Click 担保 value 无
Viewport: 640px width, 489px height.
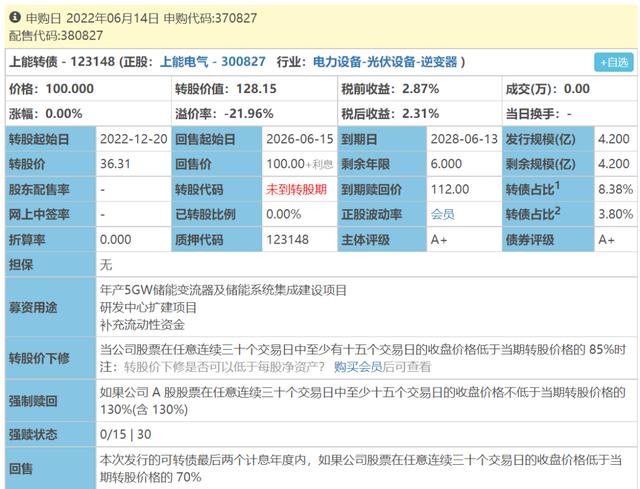point(106,265)
